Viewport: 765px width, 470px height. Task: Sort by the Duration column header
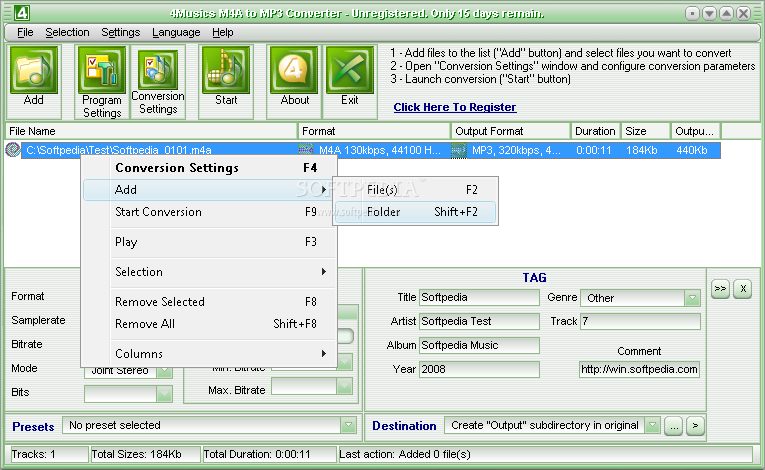click(x=595, y=131)
